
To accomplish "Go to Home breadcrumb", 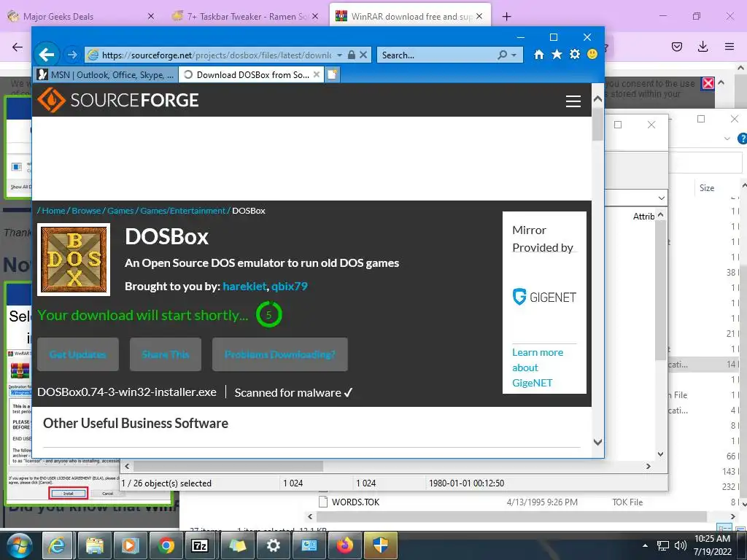I will (x=53, y=211).
